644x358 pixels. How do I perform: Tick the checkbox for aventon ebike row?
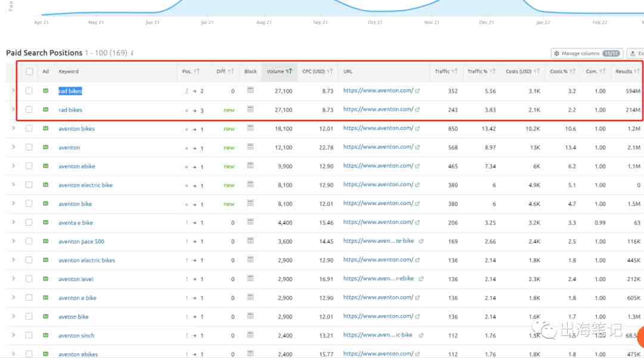point(29,166)
